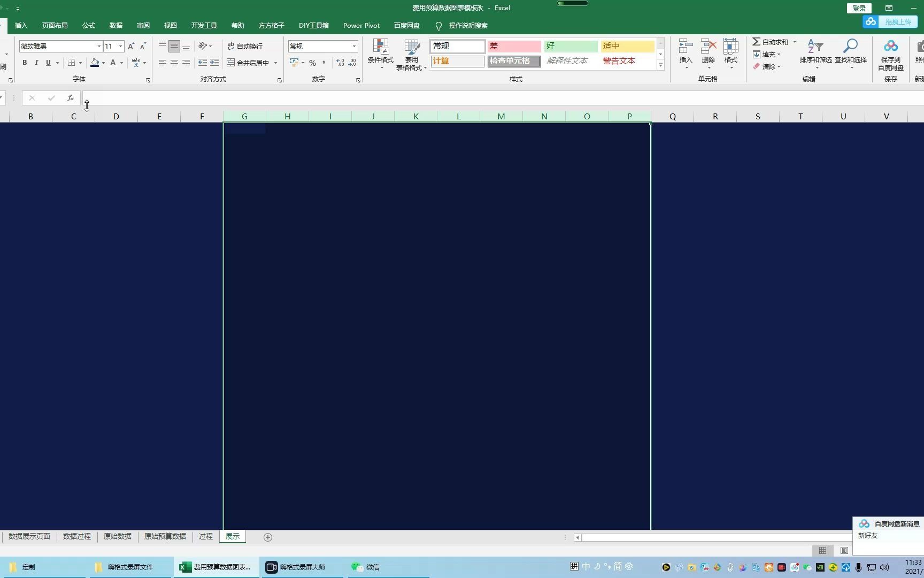Screen dimensions: 924x578
Task: Decrease decimal places
Action: pos(352,63)
